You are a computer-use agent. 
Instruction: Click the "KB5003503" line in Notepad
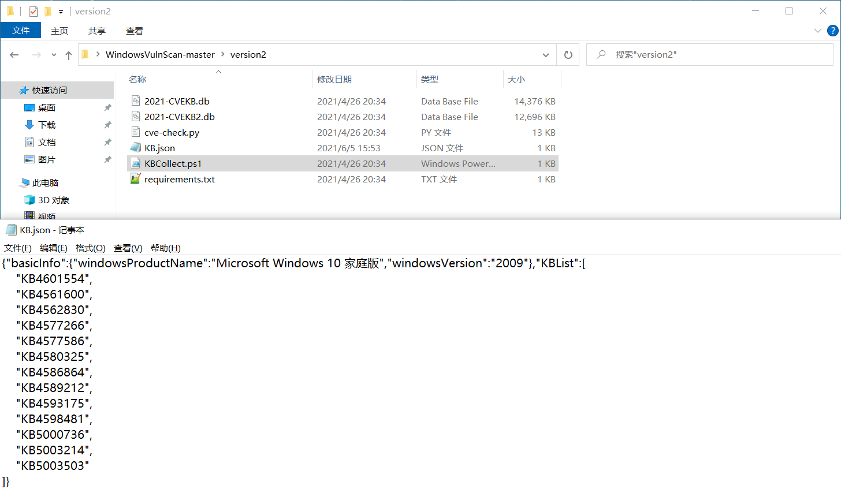(x=53, y=465)
